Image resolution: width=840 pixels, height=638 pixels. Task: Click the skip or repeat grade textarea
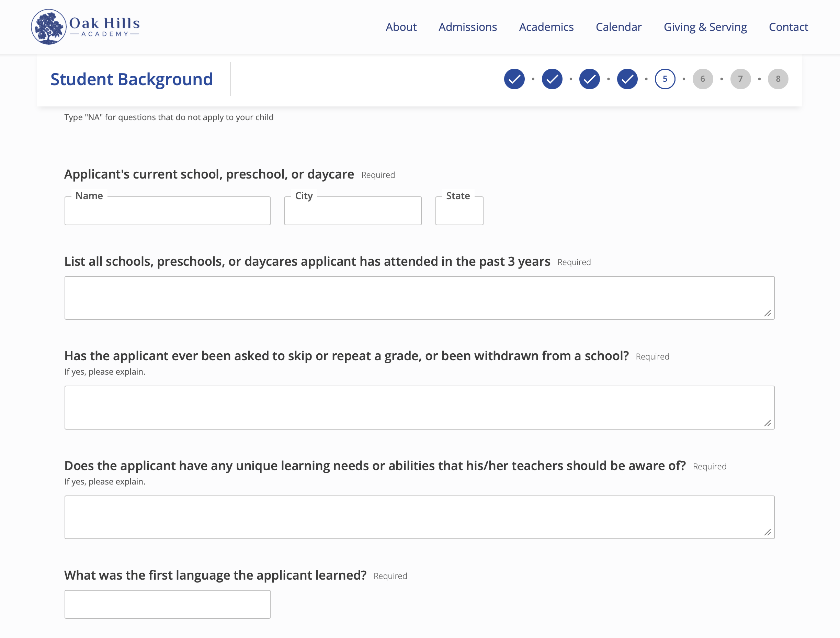[419, 408]
